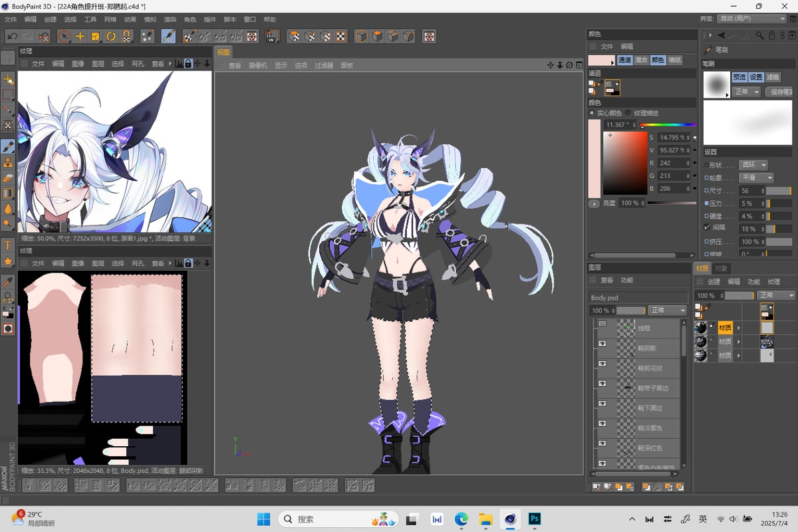Activate the Move tool with cross arrows
Viewport: 798px width, 532px height.
(80, 36)
